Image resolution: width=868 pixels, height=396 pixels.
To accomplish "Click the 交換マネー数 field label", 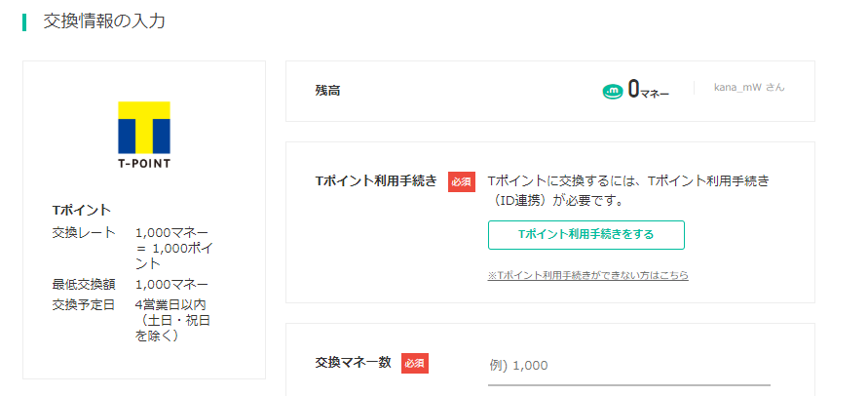I will [x=354, y=363].
